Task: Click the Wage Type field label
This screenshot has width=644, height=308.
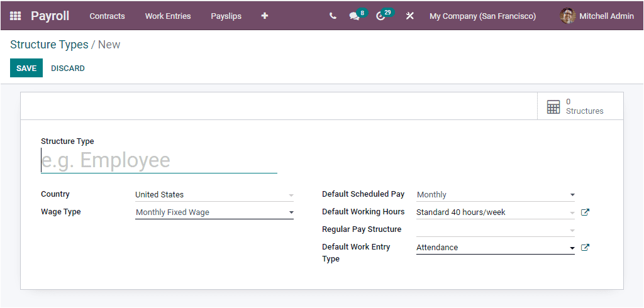Action: (x=61, y=212)
